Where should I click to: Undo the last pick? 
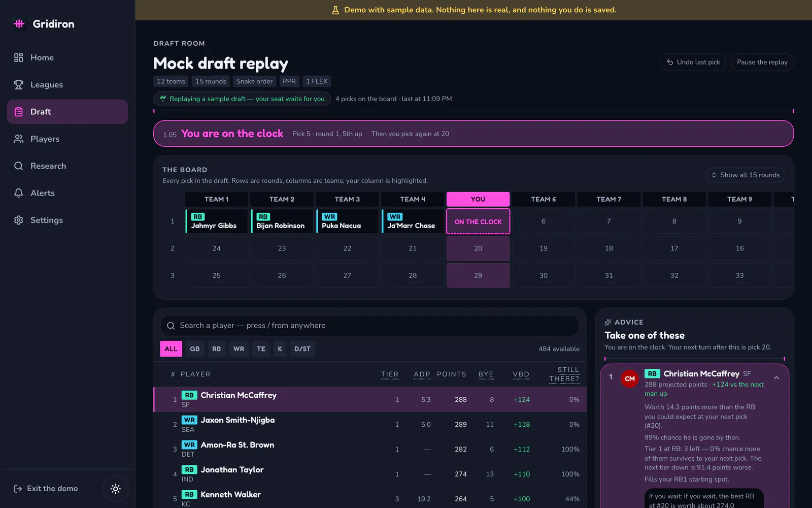tap(693, 62)
